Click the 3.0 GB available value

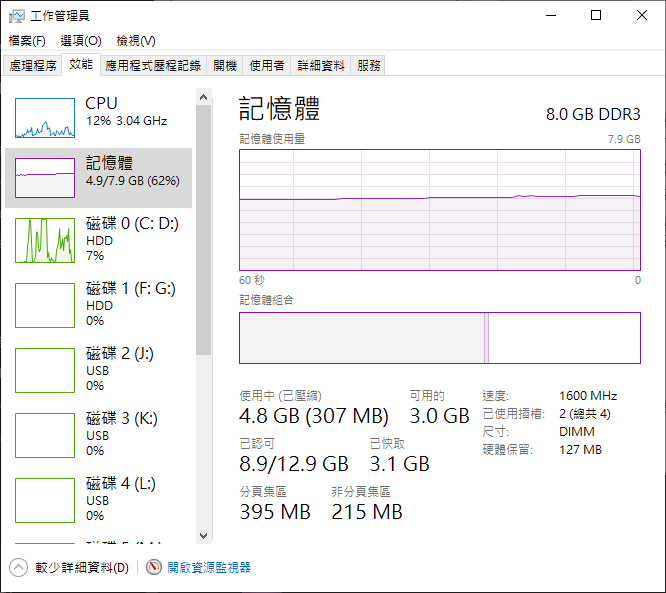[x=439, y=416]
